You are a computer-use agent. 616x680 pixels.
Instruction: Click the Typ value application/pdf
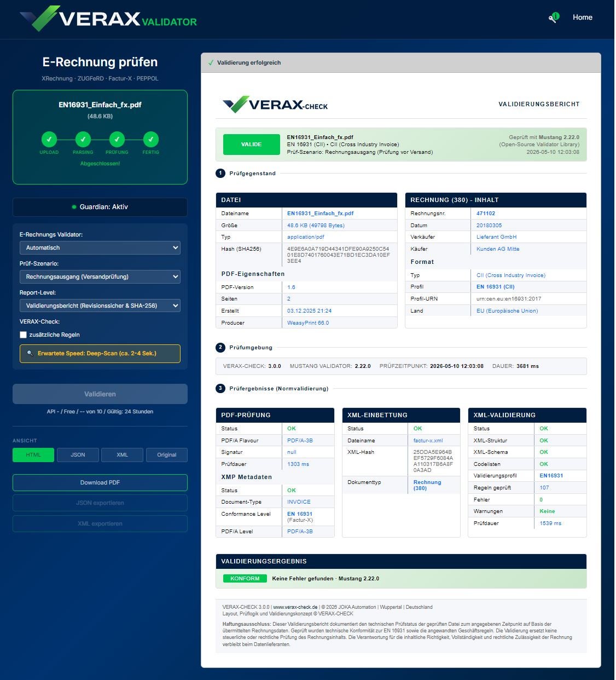(x=305, y=237)
